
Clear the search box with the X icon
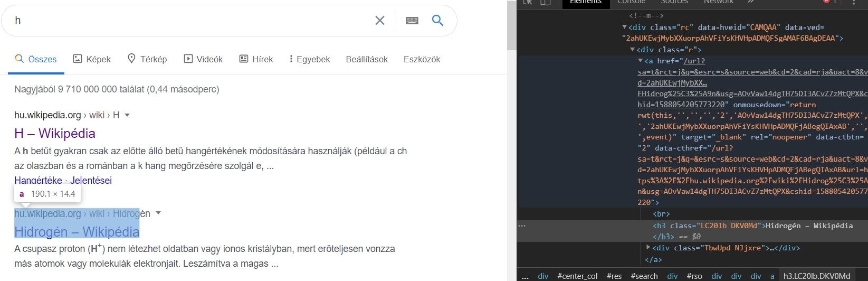380,21
